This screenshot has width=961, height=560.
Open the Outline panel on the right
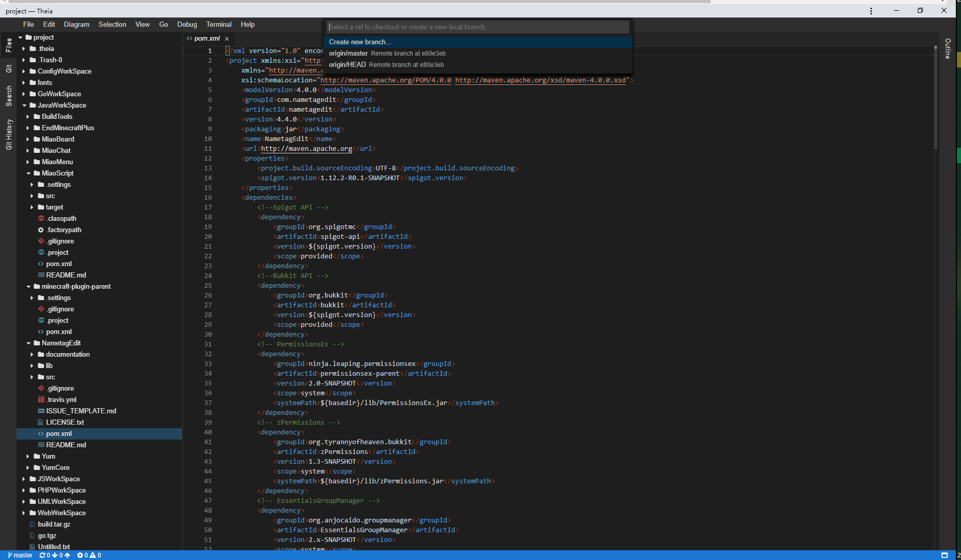(948, 49)
